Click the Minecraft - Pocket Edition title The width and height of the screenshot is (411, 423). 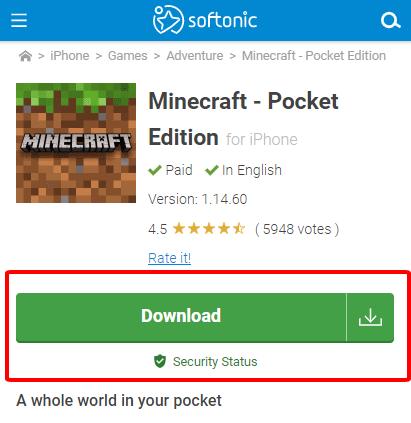(243, 119)
